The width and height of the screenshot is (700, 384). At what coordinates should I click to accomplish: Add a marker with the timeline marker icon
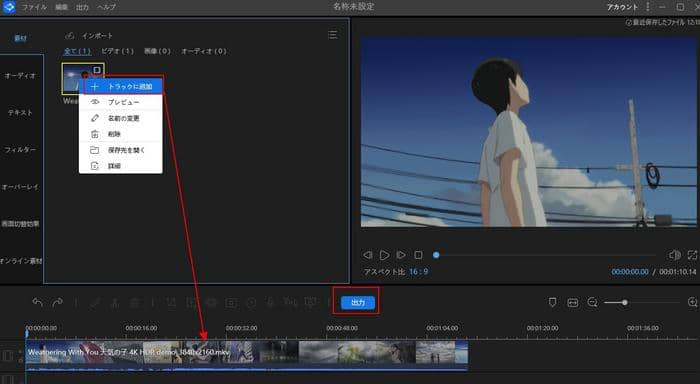click(552, 303)
